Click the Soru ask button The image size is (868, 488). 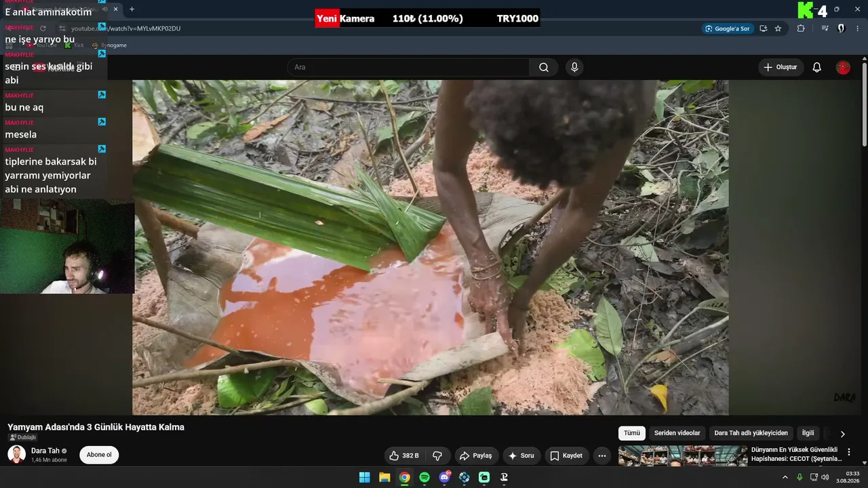[521, 455]
